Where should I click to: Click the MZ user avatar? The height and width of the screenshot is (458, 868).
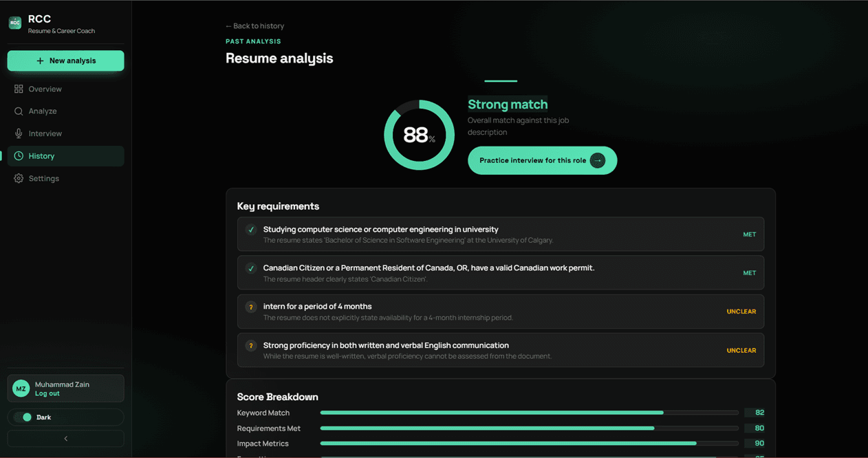pos(21,389)
